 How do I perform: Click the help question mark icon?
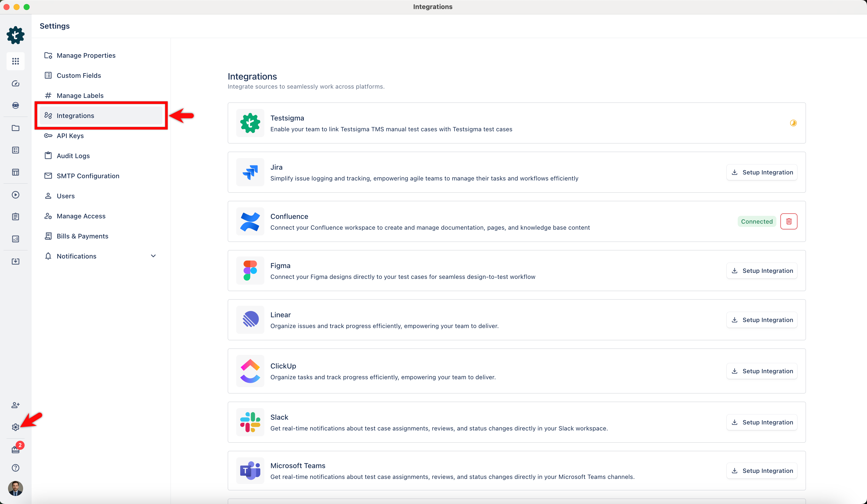(x=16, y=468)
